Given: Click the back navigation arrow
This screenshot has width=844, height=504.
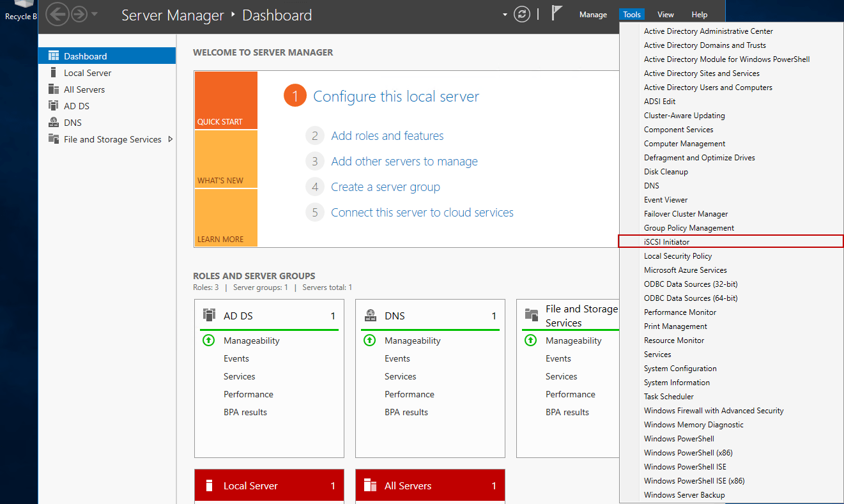Looking at the screenshot, I should point(57,13).
